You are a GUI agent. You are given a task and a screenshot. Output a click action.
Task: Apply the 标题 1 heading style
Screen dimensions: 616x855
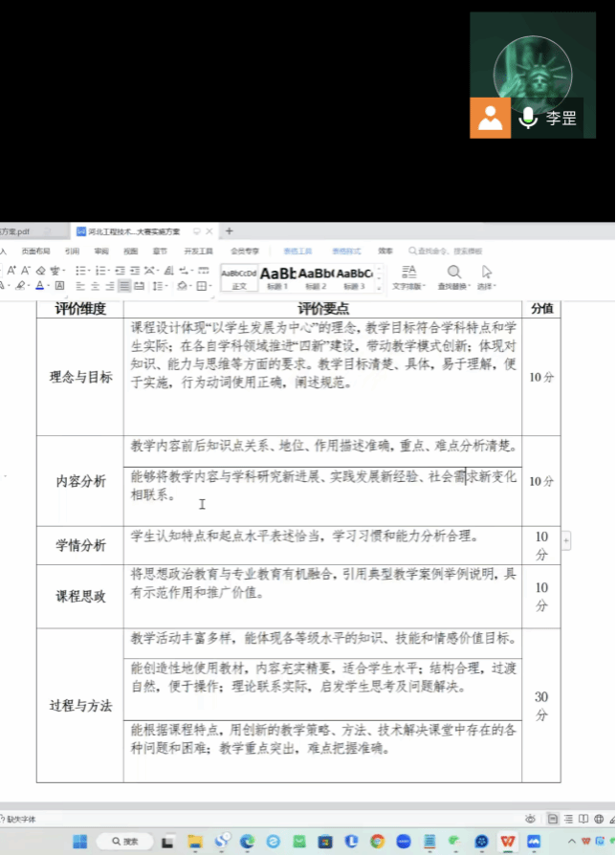[277, 277]
